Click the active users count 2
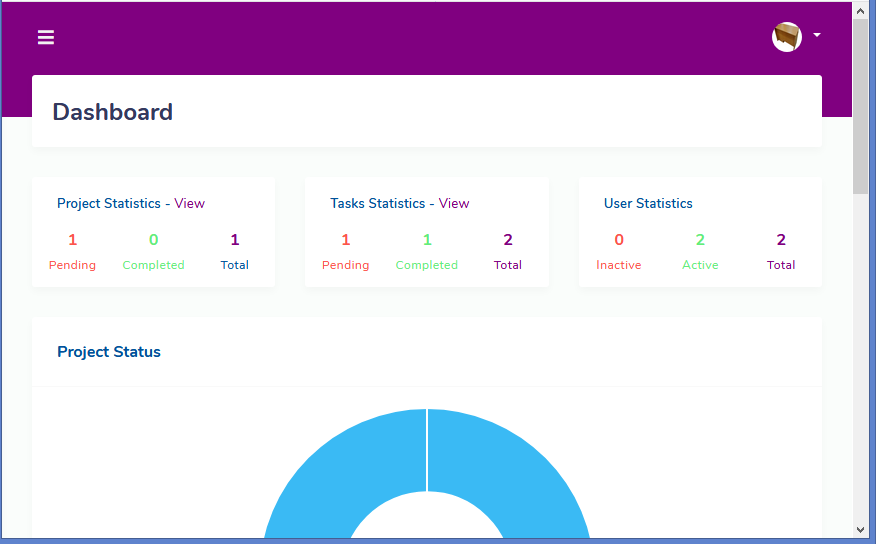Screen dimensions: 876x544 (700, 240)
